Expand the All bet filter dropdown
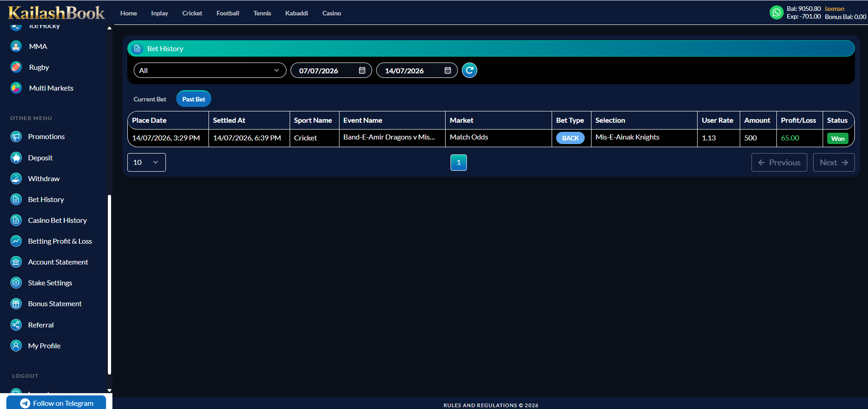The height and width of the screenshot is (409, 868). tap(210, 70)
